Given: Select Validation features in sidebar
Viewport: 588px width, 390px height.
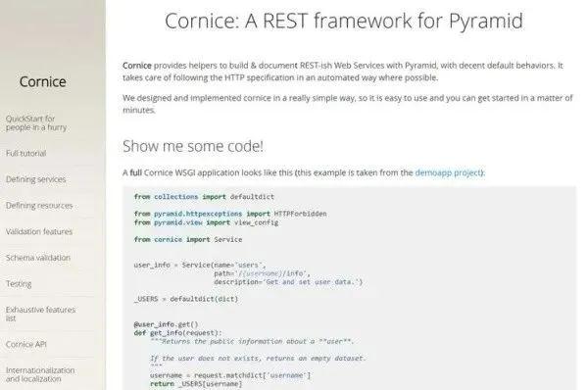Looking at the screenshot, I should (39, 232).
